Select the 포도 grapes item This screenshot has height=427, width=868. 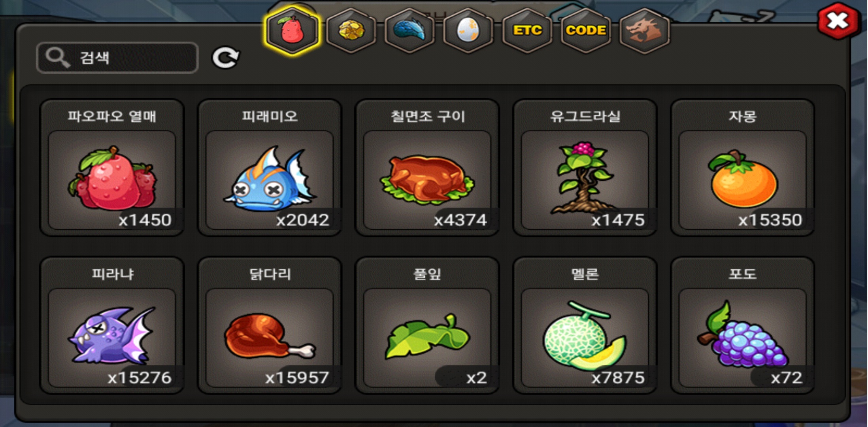(x=743, y=325)
